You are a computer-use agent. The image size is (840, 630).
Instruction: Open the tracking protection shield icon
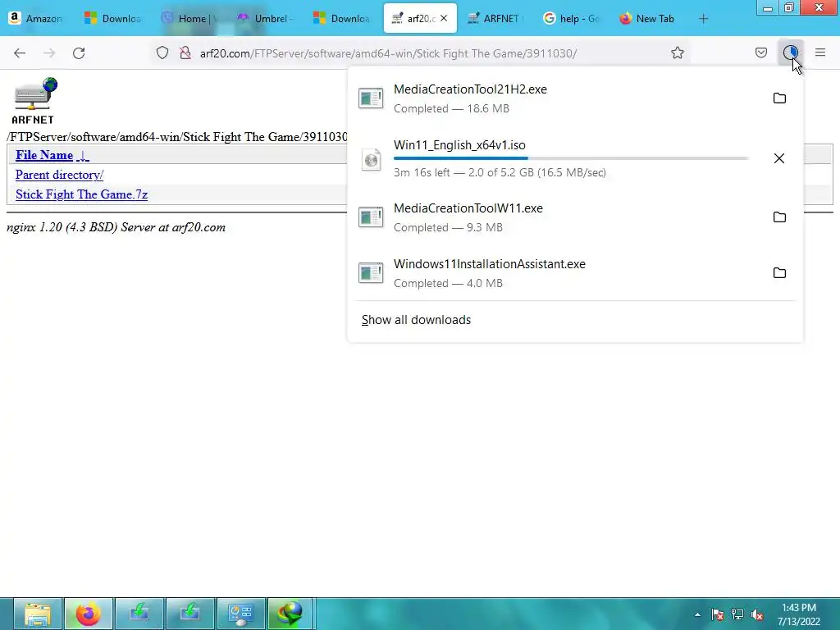point(162,53)
